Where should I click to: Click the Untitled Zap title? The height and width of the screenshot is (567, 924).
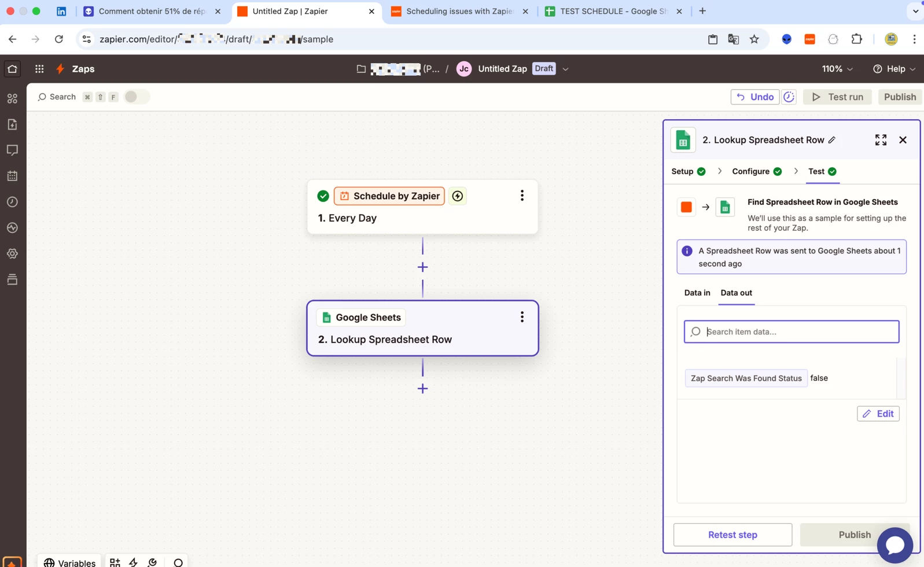coord(502,69)
